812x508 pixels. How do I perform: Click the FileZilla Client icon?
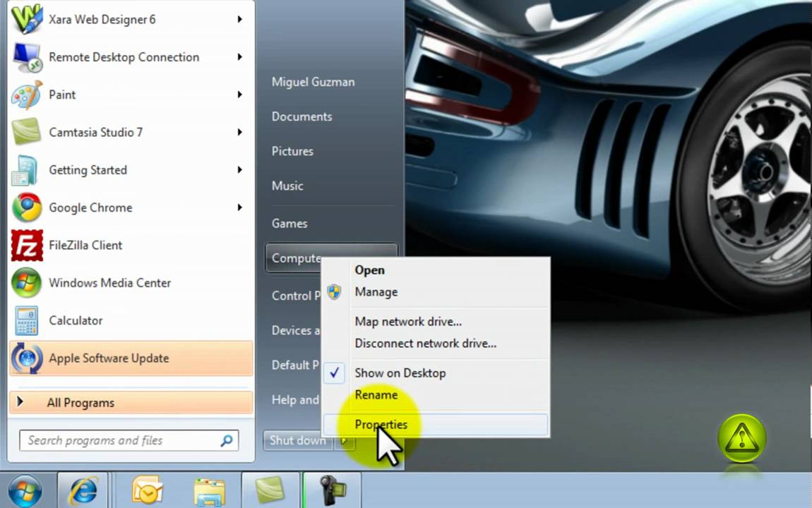tap(27, 246)
